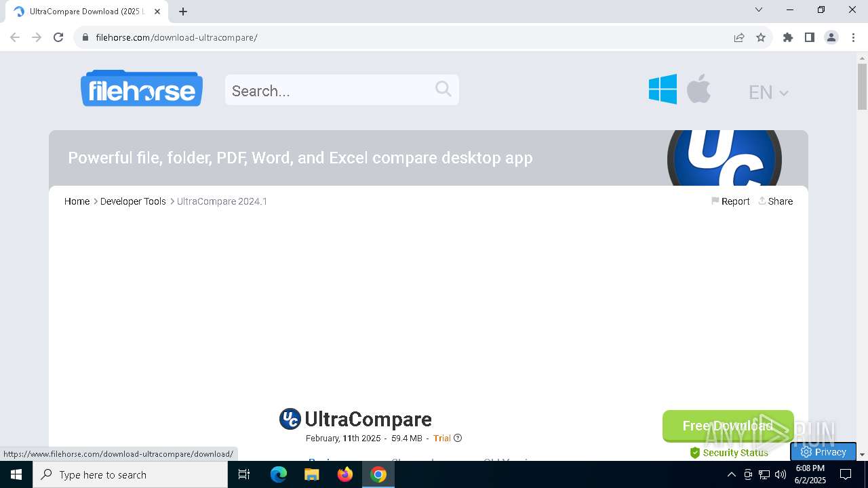
Task: Click the Trial license help icon
Action: (458, 438)
